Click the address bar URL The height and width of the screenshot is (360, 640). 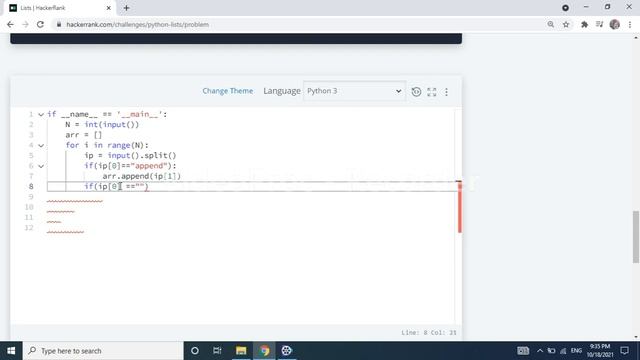[x=138, y=24]
